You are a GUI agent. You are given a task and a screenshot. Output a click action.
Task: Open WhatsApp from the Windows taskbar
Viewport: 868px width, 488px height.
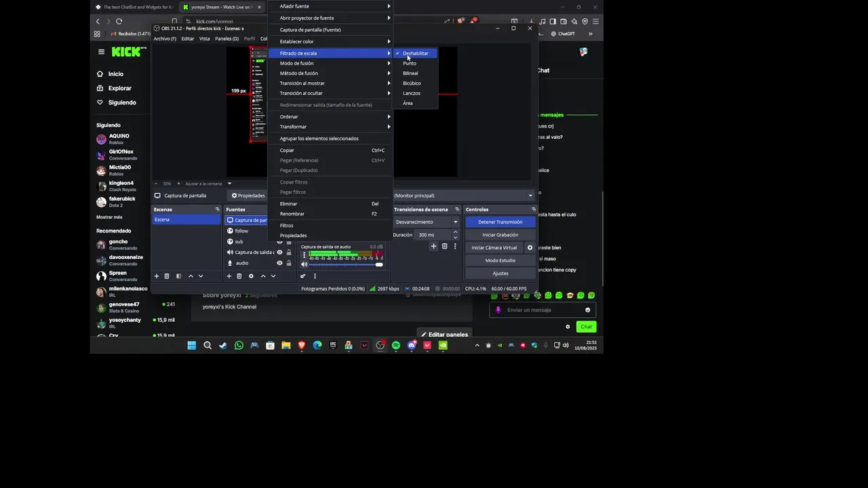pos(239,345)
